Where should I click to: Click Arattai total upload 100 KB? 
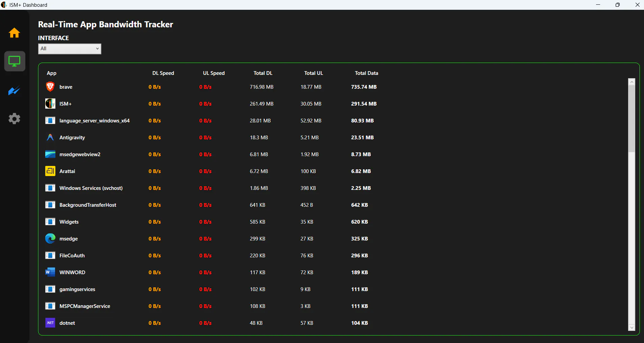point(308,171)
